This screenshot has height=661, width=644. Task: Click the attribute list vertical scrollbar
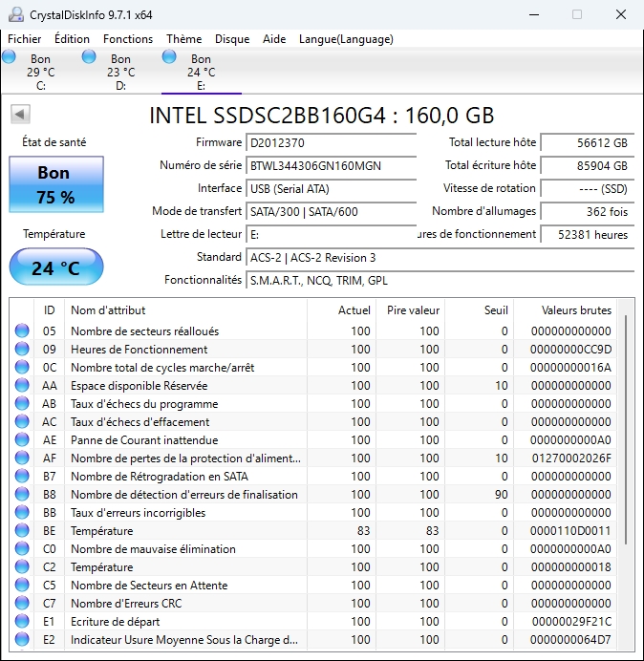tap(627, 430)
